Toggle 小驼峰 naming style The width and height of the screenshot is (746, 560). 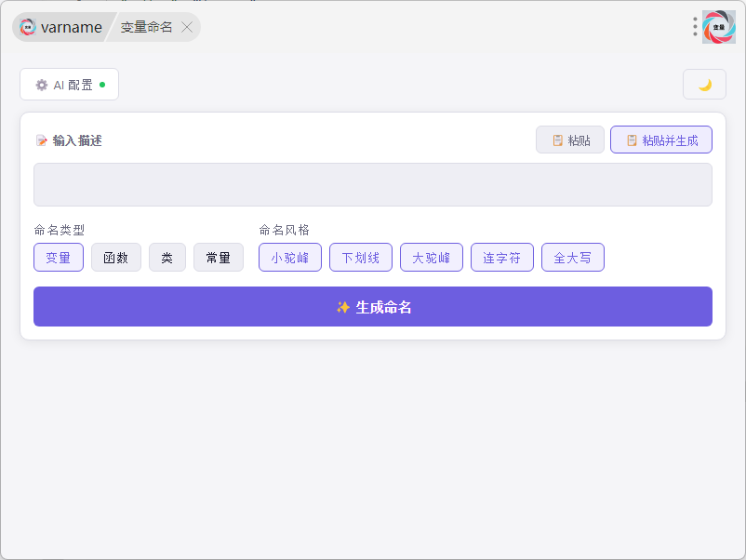pyautogui.click(x=290, y=258)
